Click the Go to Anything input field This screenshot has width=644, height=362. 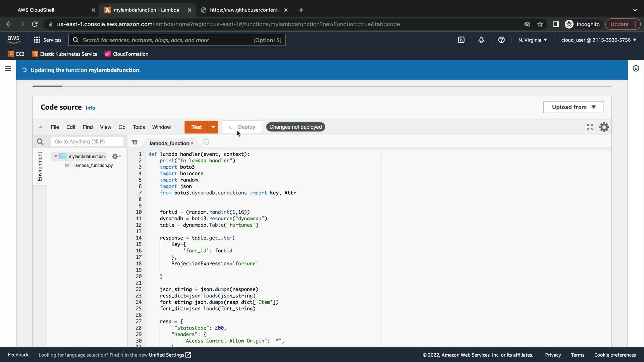click(87, 142)
